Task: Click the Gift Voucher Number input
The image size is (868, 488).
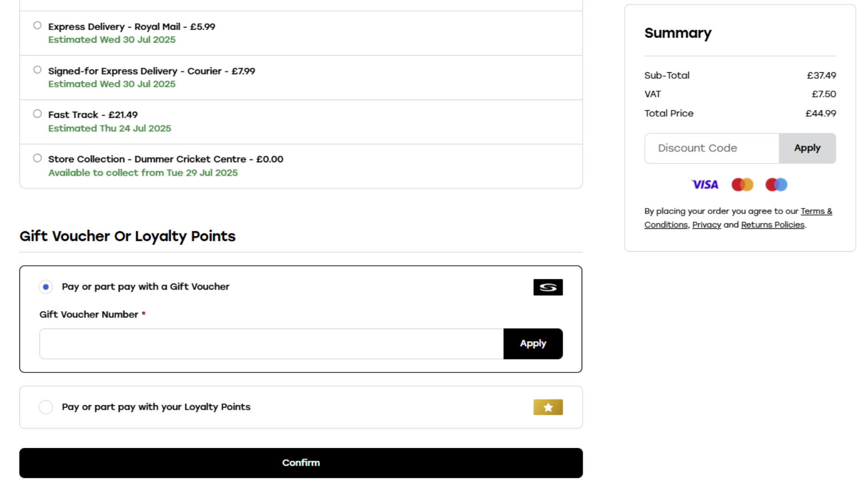Action: [x=271, y=344]
